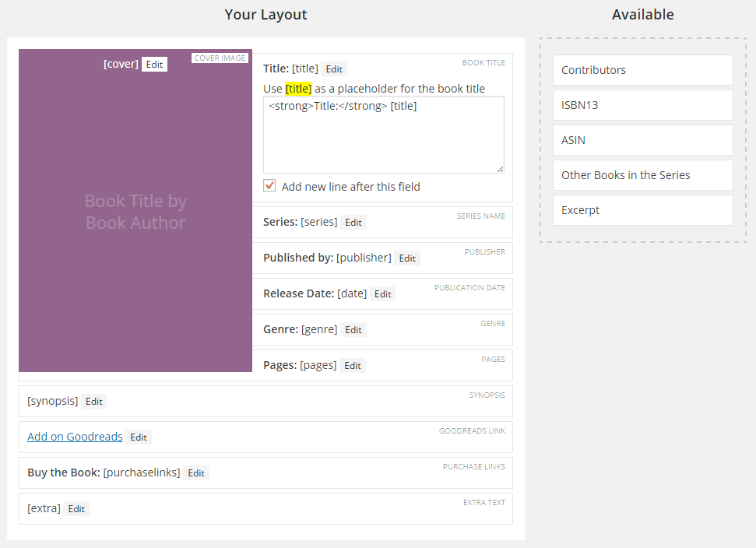
Task: Edit the Buy the Book purchase links
Action: point(196,472)
